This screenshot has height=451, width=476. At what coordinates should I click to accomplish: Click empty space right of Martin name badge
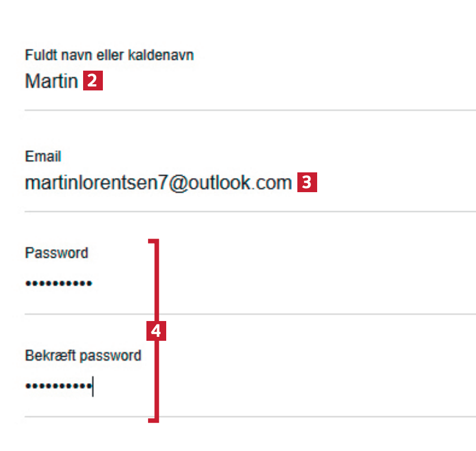(x=283, y=81)
